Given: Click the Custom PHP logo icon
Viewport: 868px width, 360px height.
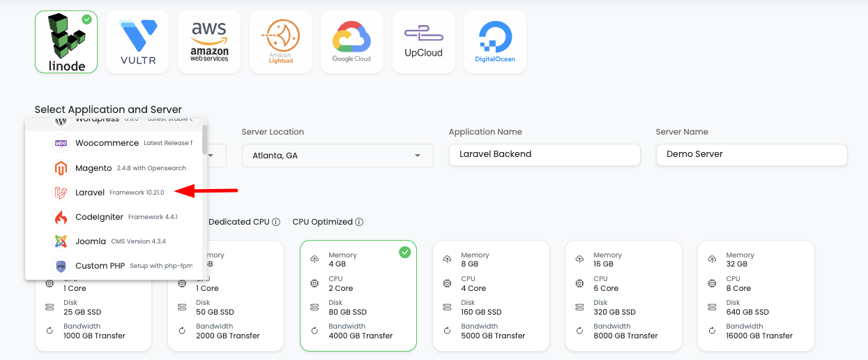Looking at the screenshot, I should click(x=61, y=266).
